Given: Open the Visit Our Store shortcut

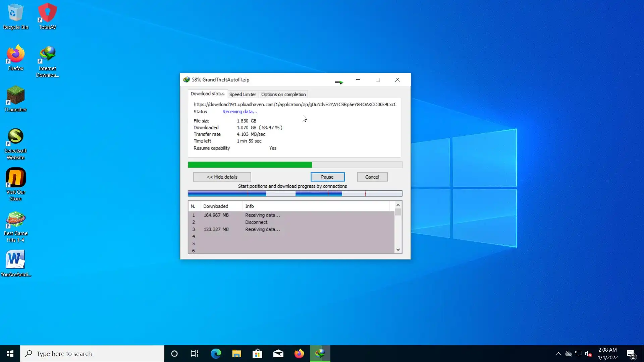Looking at the screenshot, I should (x=15, y=184).
